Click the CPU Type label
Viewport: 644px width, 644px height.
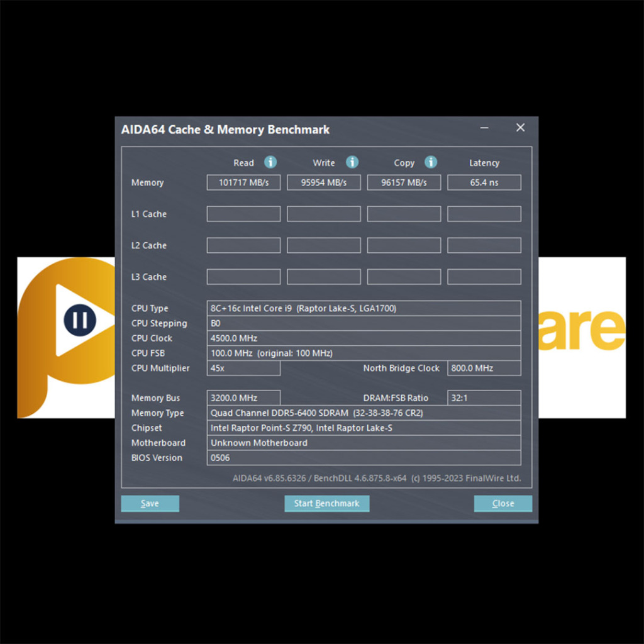click(x=150, y=308)
